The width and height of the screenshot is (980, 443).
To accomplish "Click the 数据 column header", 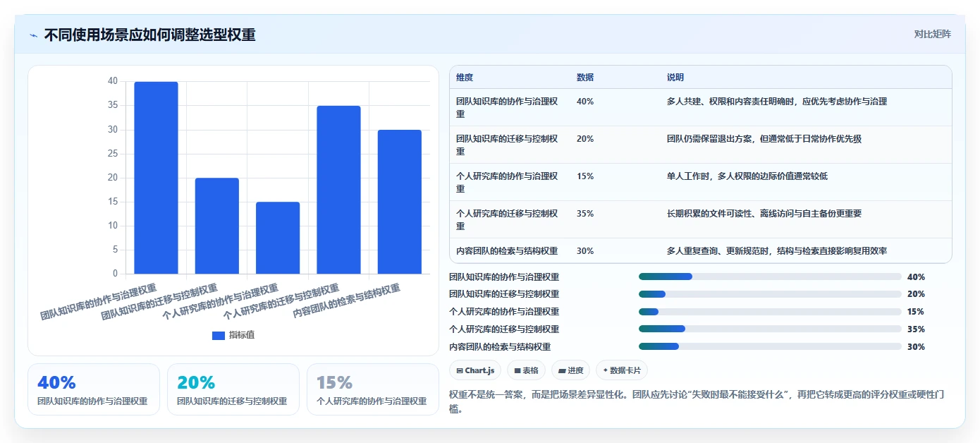I will 585,78.
